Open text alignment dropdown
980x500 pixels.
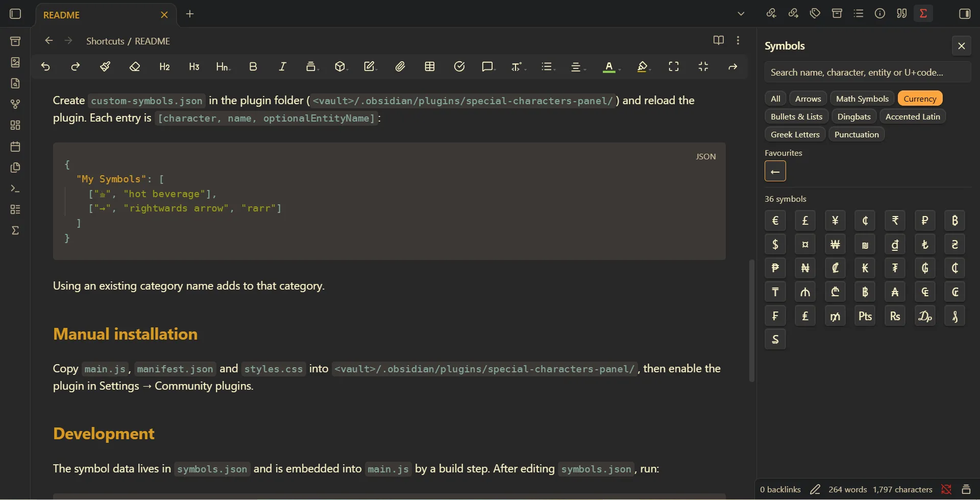pos(578,67)
